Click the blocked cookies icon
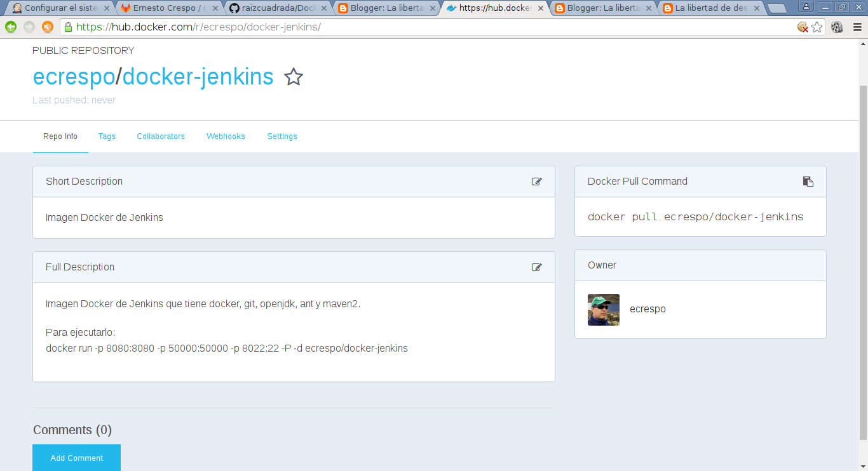 click(x=803, y=27)
